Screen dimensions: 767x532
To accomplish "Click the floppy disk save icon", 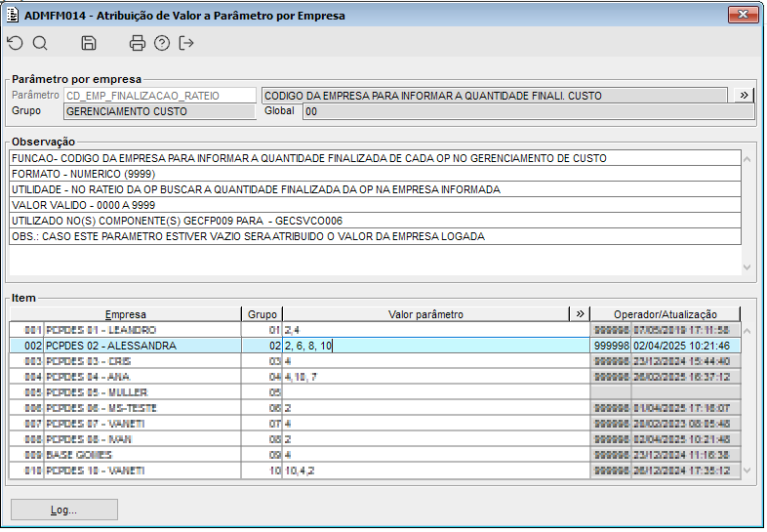I will pyautogui.click(x=89, y=43).
